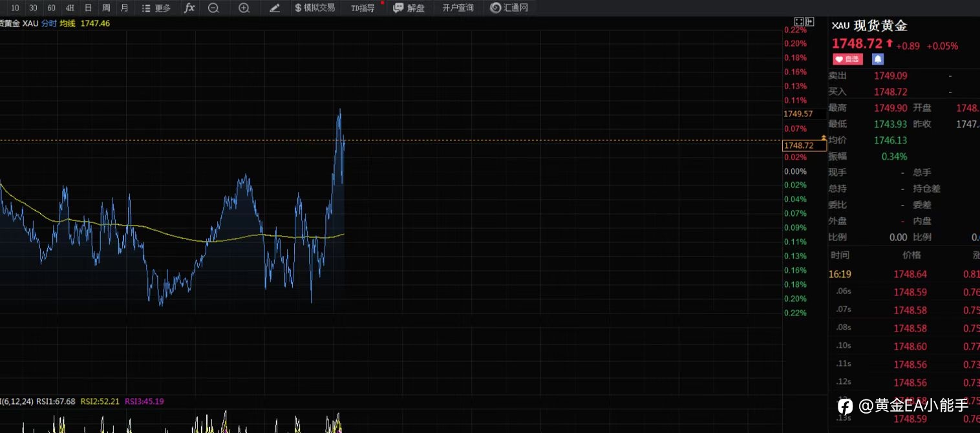Click the RSI1:67.68 indicator label

[x=56, y=401]
